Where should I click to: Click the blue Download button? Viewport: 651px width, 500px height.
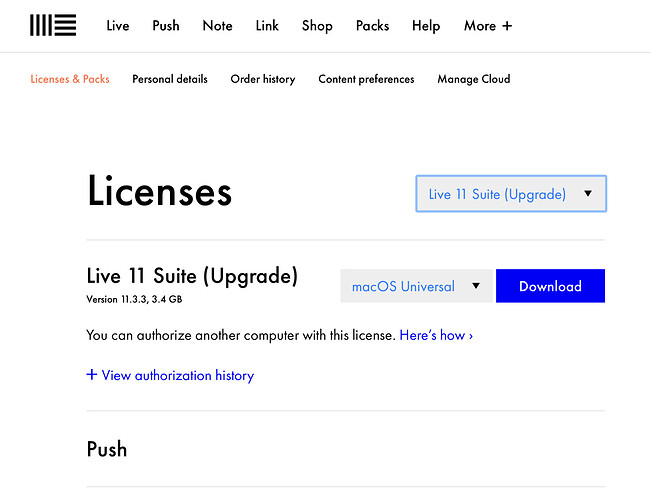[550, 286]
